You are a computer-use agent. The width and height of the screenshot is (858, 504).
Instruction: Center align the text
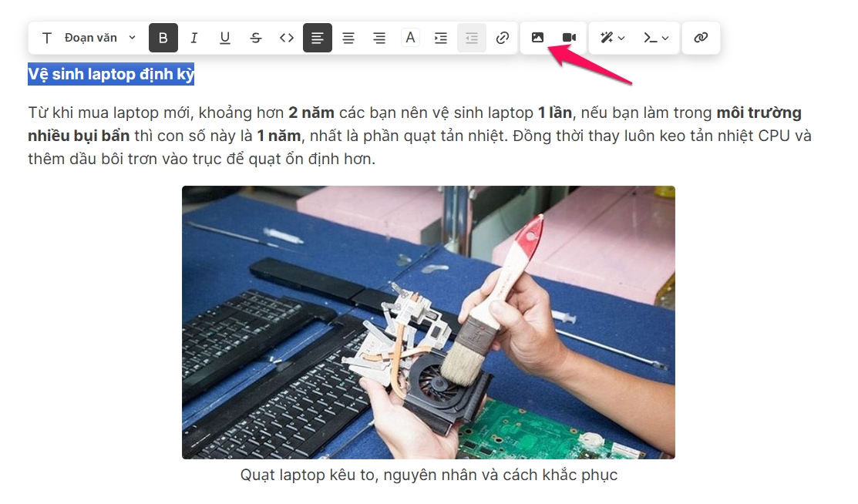click(348, 38)
